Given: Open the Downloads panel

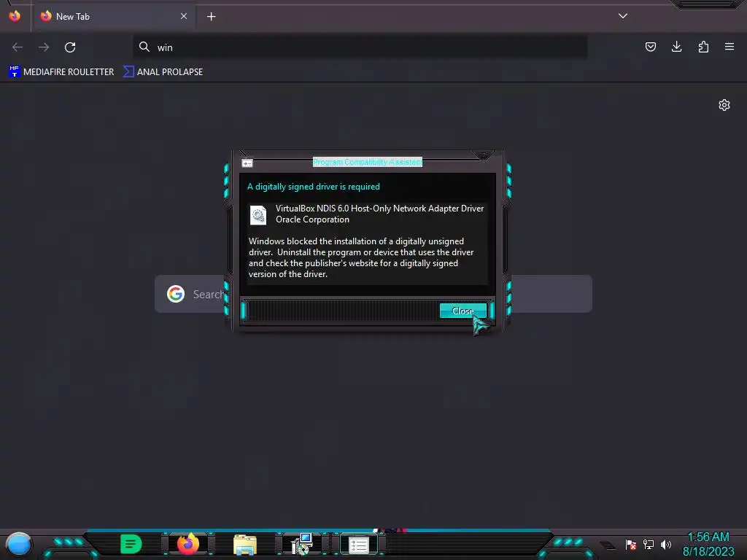Looking at the screenshot, I should (676, 47).
